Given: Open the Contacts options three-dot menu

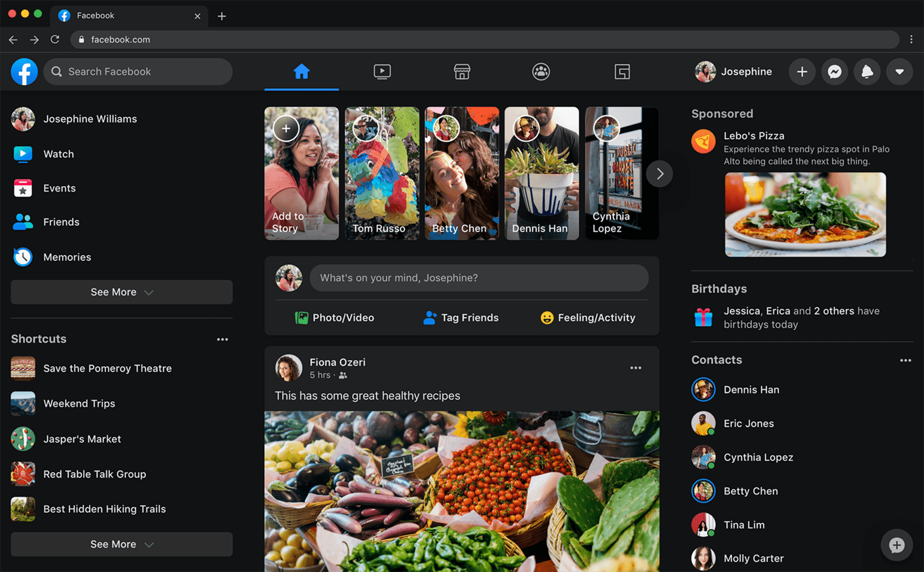Looking at the screenshot, I should point(905,360).
